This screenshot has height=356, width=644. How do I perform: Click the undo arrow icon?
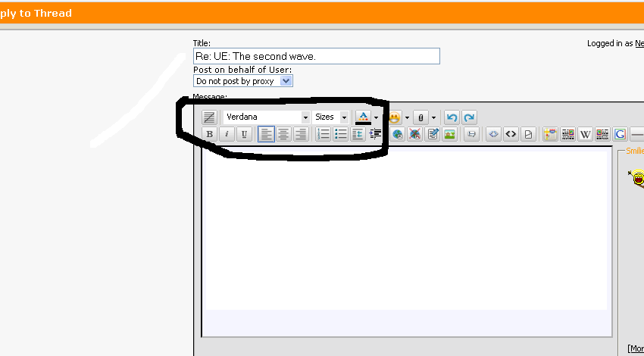click(452, 117)
